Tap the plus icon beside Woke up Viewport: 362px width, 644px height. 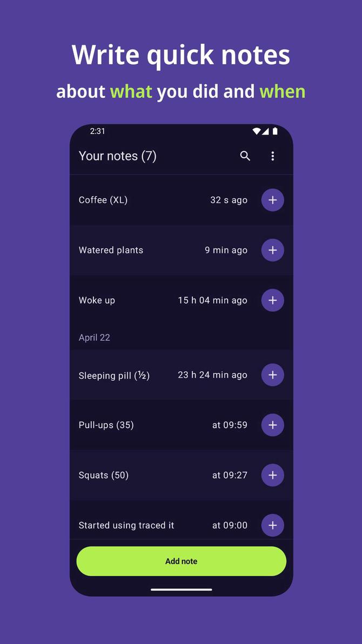(x=272, y=300)
